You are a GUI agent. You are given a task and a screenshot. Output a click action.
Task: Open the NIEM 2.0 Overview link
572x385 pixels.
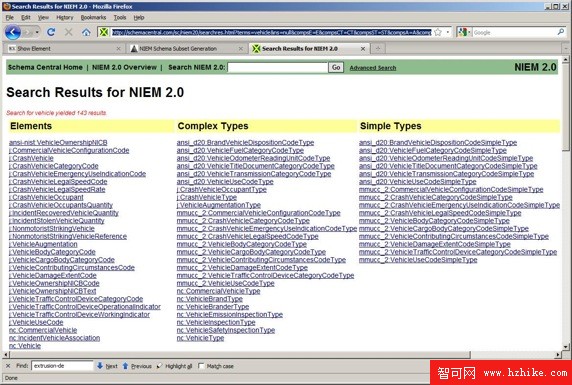tap(124, 67)
